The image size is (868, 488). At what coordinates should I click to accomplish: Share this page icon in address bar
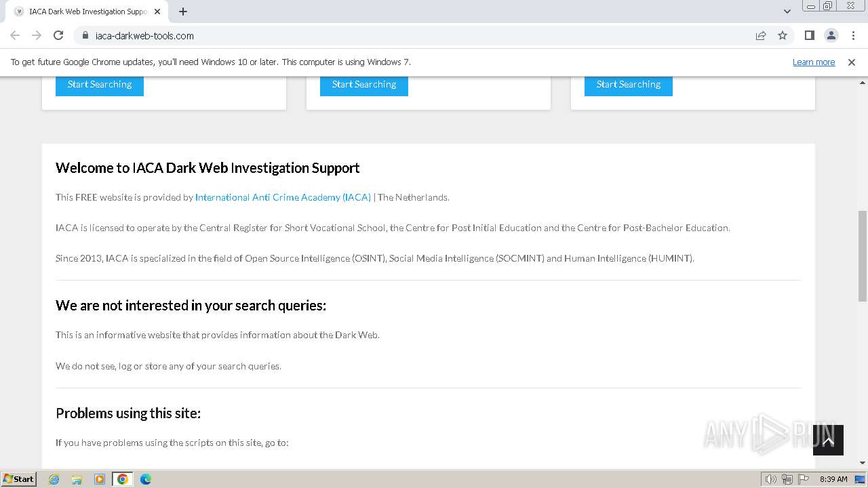tap(761, 35)
